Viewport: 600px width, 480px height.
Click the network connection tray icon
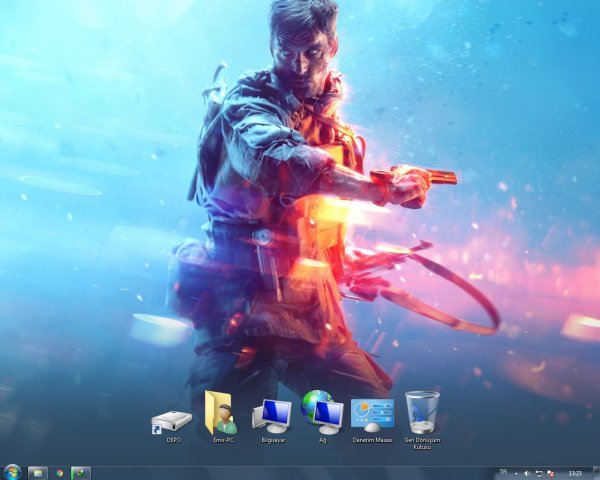click(x=539, y=472)
